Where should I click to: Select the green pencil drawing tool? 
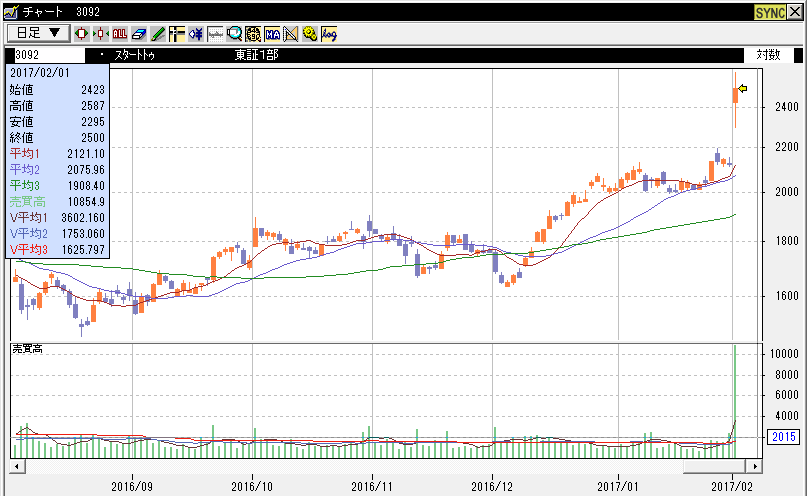point(157,33)
